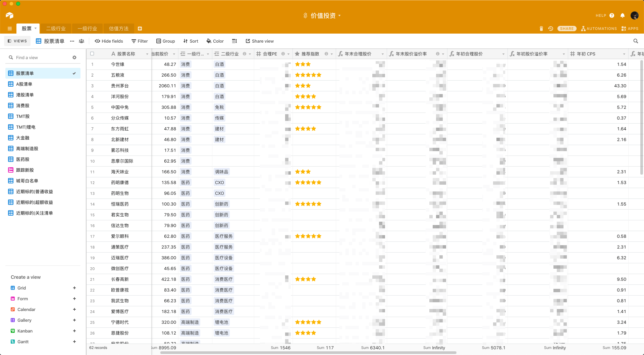Switch to the 估值方法 table tab
The width and height of the screenshot is (644, 355).
pos(119,29)
